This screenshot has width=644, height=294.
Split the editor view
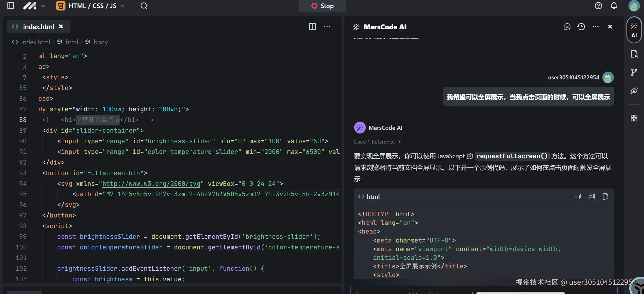(313, 26)
